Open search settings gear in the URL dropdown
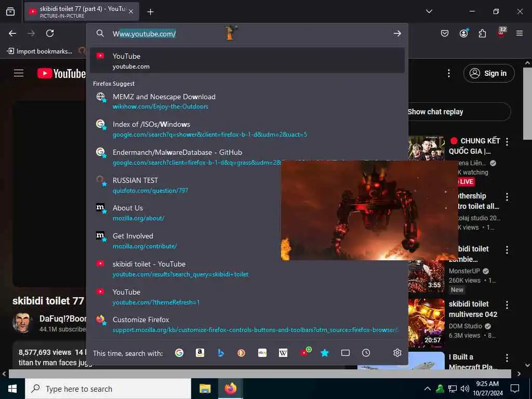 coord(397,353)
